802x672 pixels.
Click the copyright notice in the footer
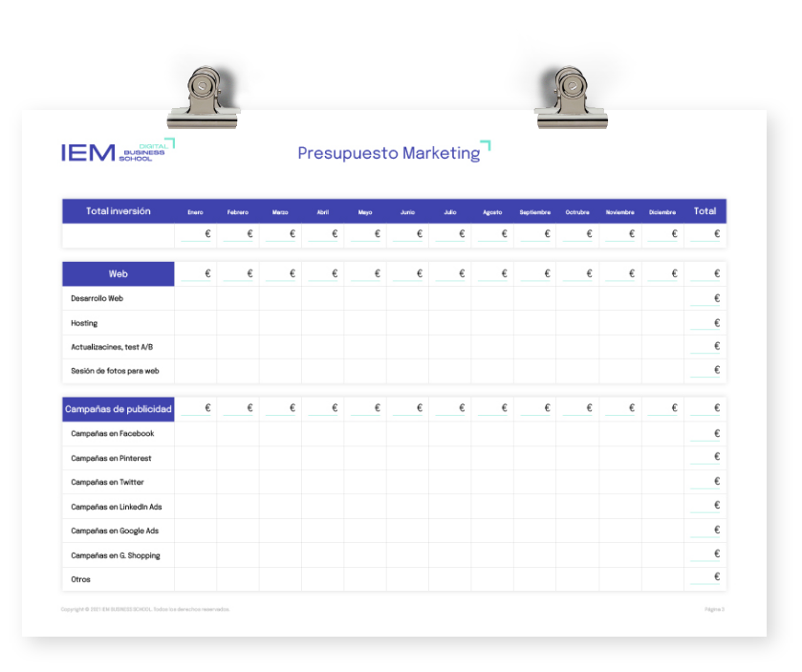coord(145,609)
